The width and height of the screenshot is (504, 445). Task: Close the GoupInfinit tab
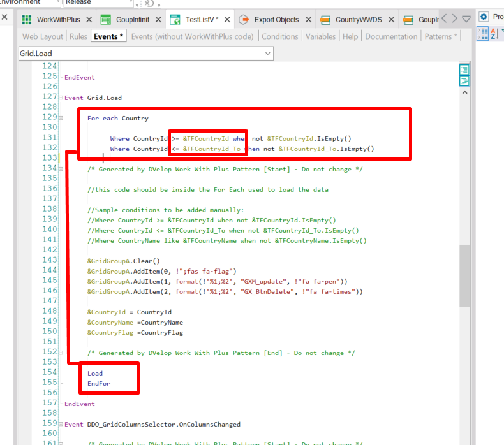(158, 20)
